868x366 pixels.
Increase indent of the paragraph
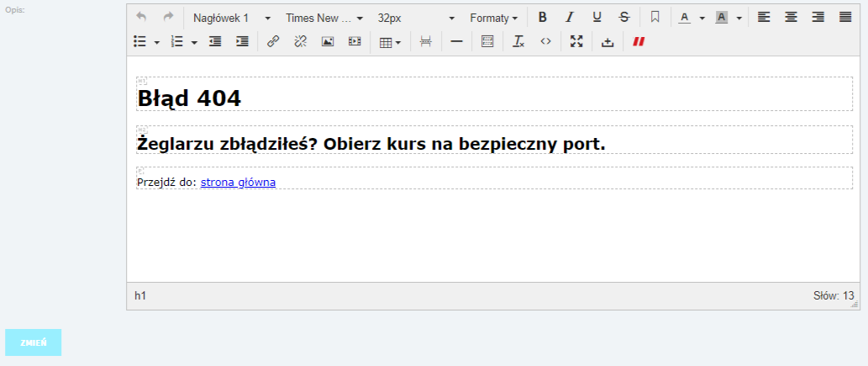pos(243,41)
